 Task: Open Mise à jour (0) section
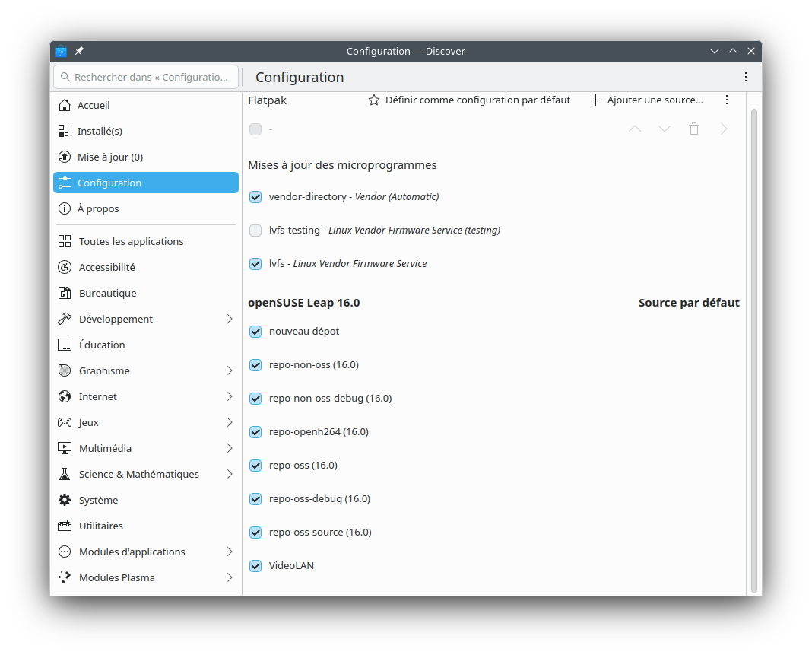(x=109, y=157)
